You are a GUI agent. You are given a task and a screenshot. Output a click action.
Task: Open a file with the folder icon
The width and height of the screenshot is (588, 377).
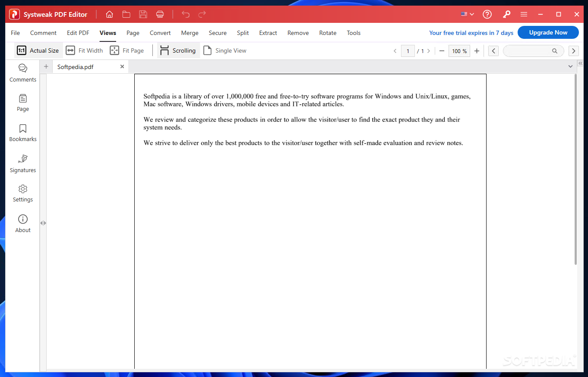pos(126,14)
